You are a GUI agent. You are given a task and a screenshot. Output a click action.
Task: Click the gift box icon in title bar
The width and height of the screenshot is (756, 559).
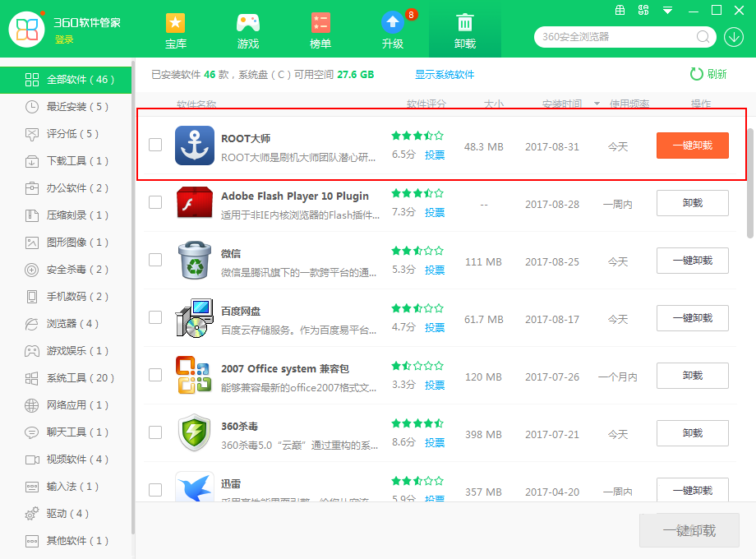coord(620,10)
